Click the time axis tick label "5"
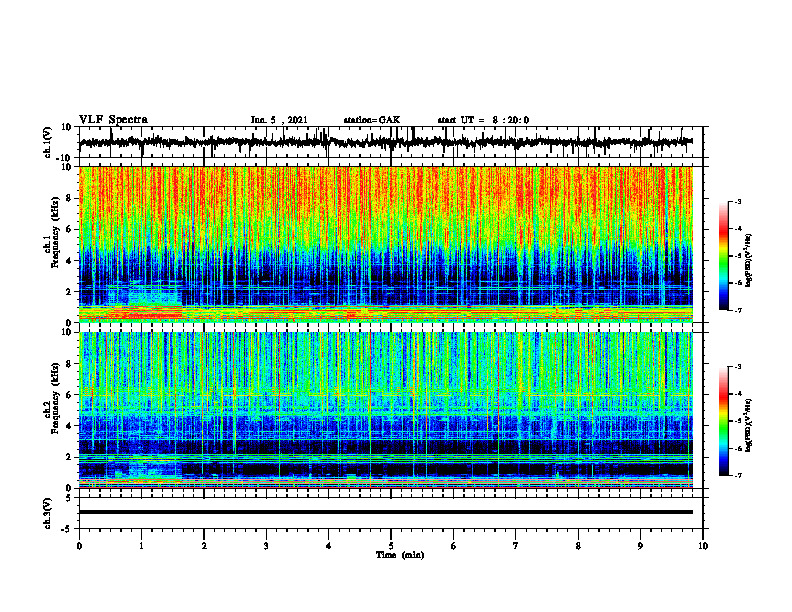The width and height of the screenshot is (792, 612). coord(391,546)
